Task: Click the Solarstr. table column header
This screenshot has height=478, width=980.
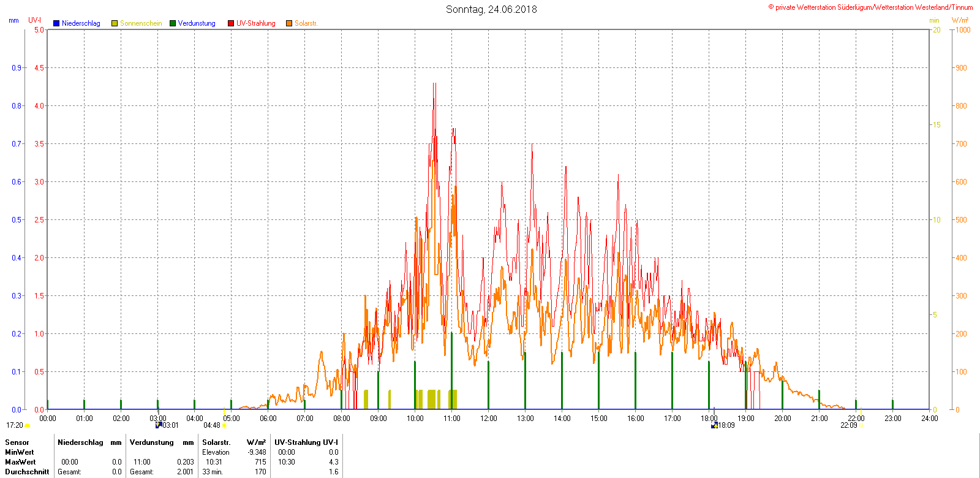Action: (x=216, y=442)
